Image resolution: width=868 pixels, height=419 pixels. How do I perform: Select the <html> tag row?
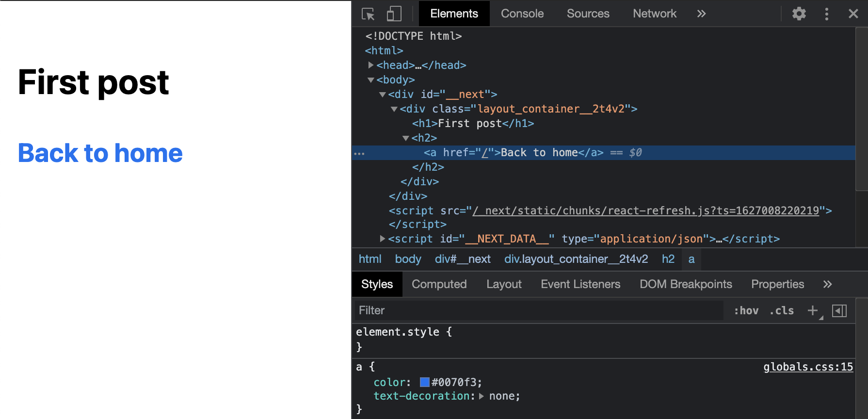[384, 50]
